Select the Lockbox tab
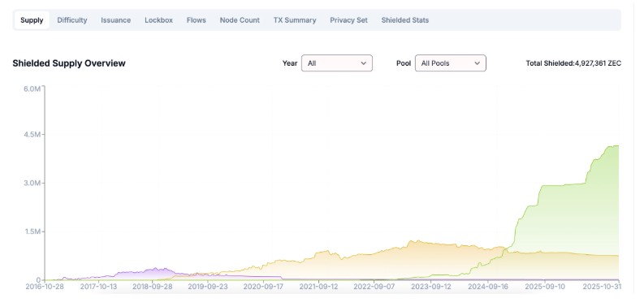This screenshot has width=644, height=307. 158,20
